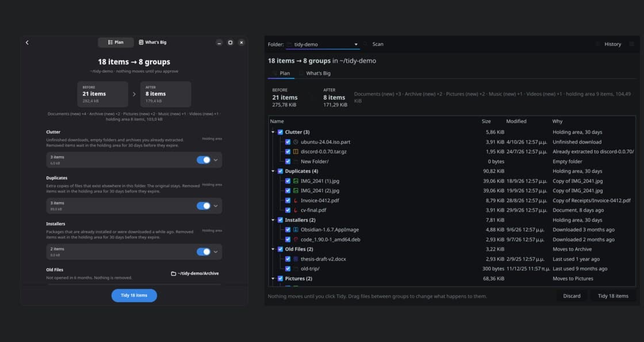644x342 pixels.
Task: Click the Before 21 items card in left window
Action: point(103,94)
